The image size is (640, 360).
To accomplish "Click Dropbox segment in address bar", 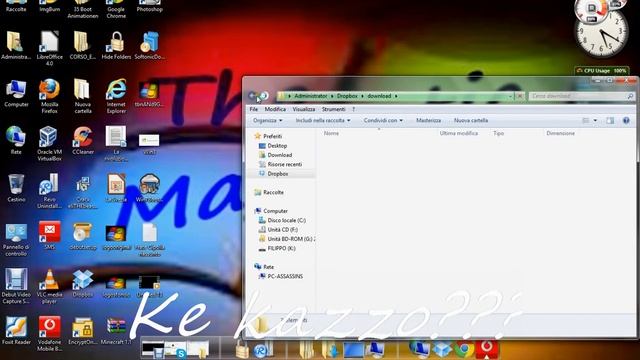I will (347, 96).
